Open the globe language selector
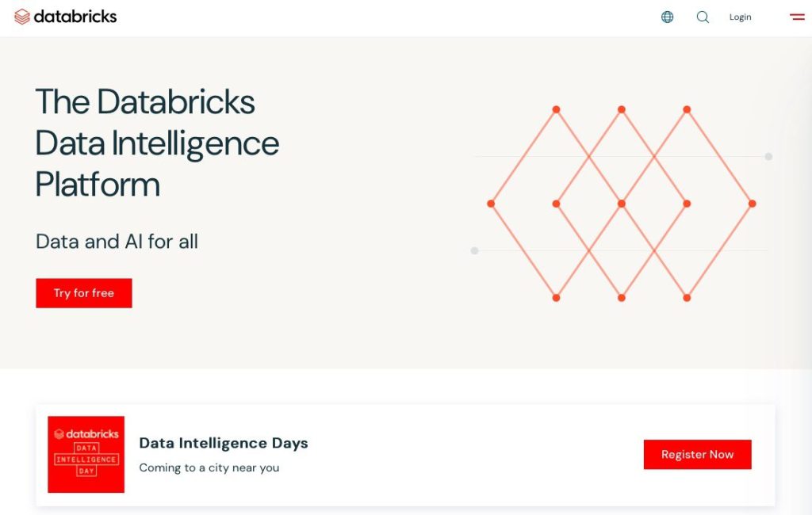Image resolution: width=812 pixels, height=515 pixels. point(667,17)
